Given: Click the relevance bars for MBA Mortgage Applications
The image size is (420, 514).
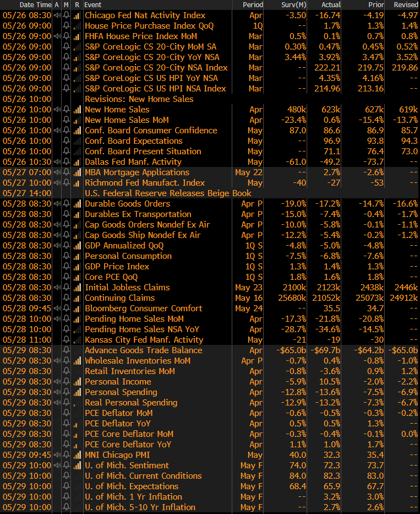Looking at the screenshot, I should [77, 172].
